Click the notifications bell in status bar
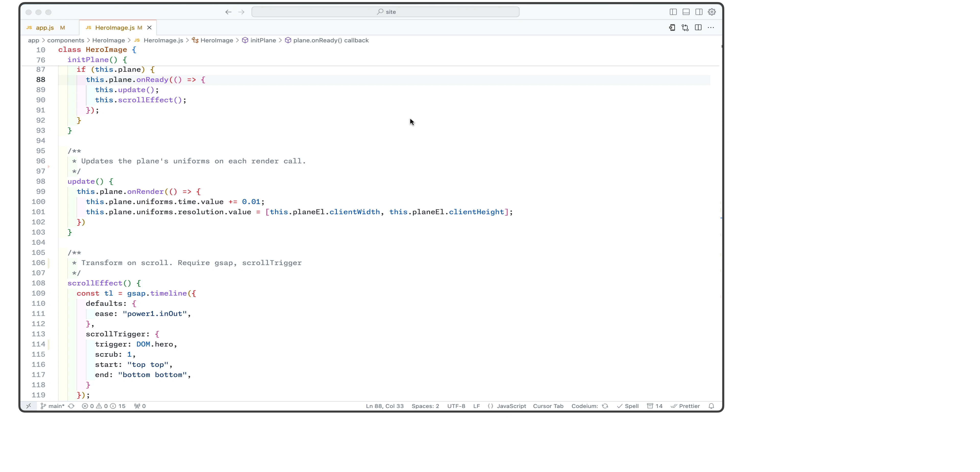Screen dimensions: 980x472 point(711,406)
